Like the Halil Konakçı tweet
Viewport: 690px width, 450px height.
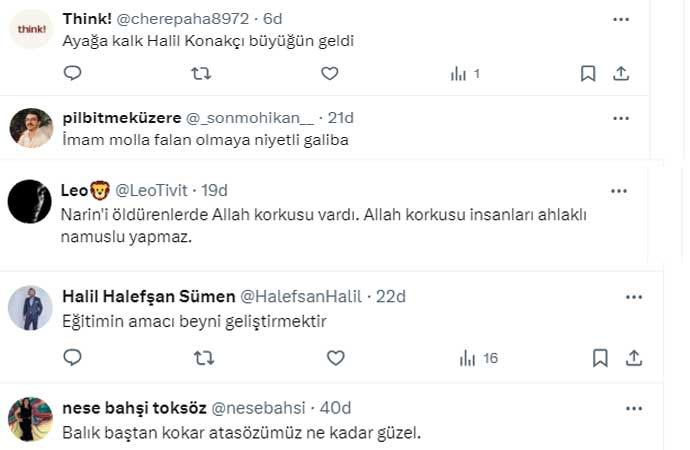click(330, 73)
